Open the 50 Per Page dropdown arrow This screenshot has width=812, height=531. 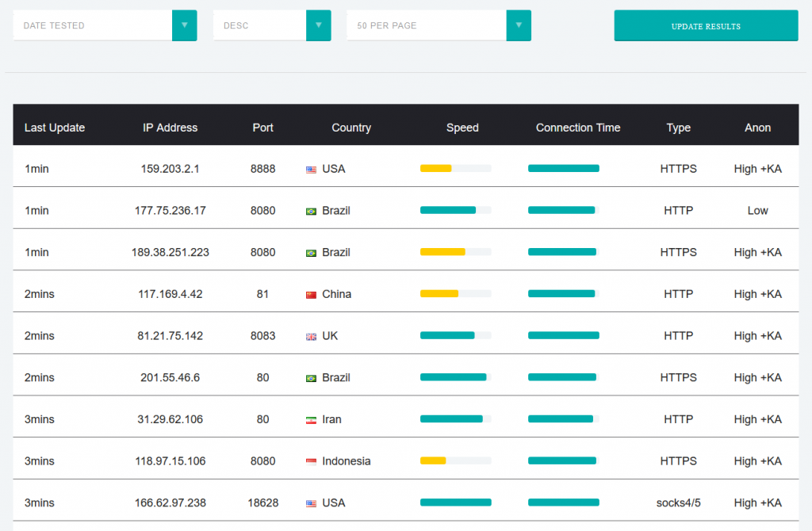[x=519, y=25]
